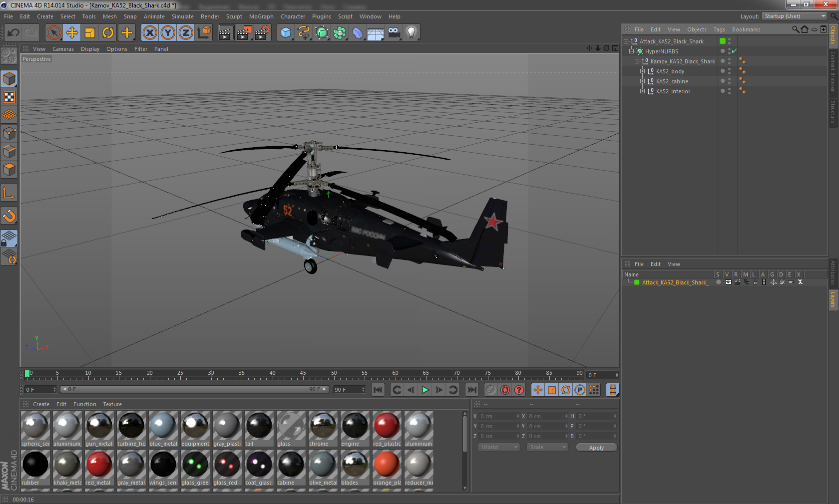Expand KA52_body tree node
The image size is (839, 504).
click(643, 71)
